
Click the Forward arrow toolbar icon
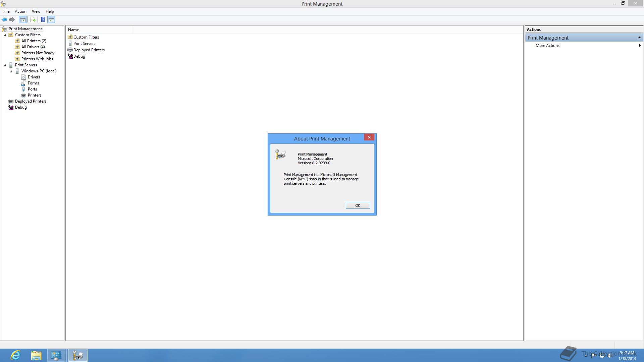tap(12, 20)
